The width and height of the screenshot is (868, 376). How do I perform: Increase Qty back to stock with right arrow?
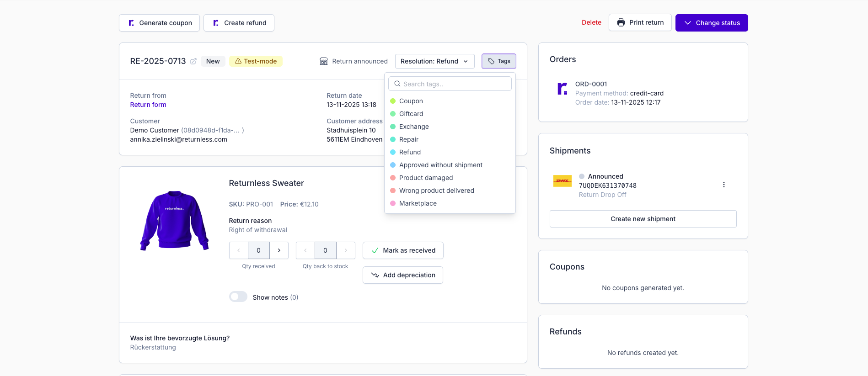pos(346,250)
